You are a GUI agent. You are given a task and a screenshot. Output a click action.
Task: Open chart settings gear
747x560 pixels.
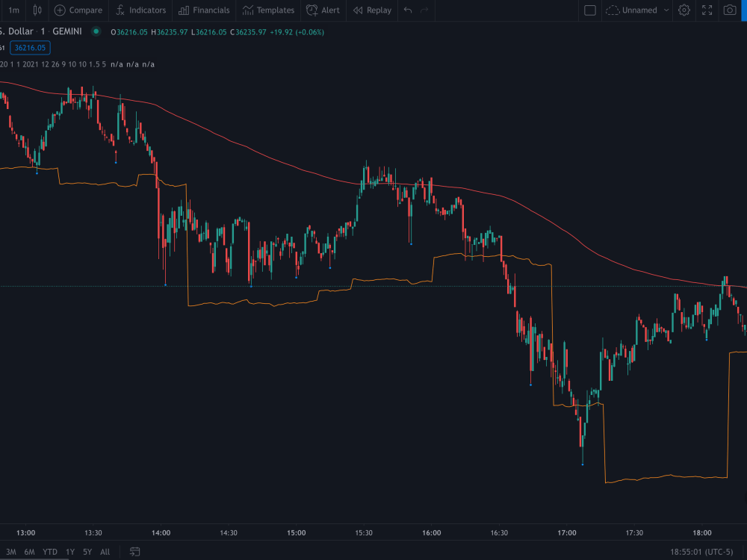click(684, 10)
